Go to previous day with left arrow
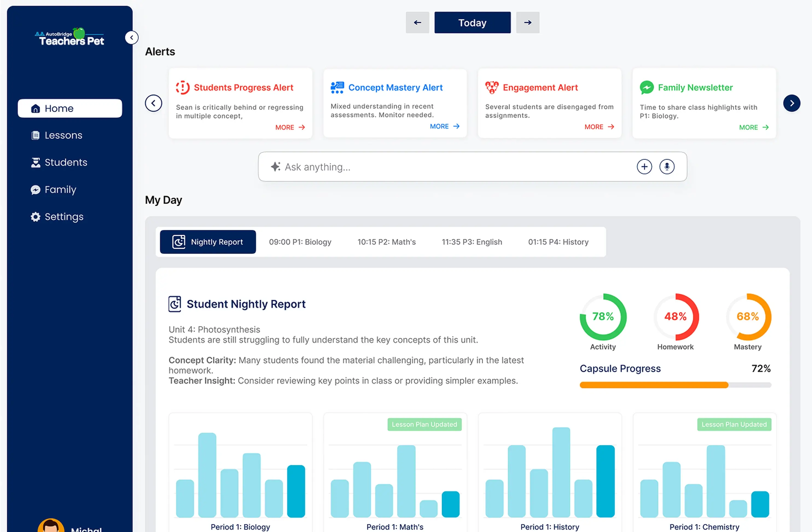 [417, 22]
